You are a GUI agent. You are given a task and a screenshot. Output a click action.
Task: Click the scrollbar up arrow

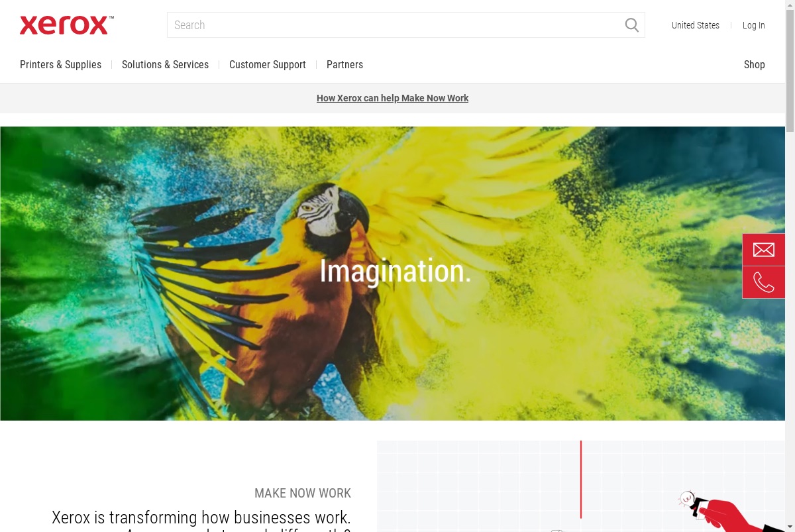[x=790, y=4]
